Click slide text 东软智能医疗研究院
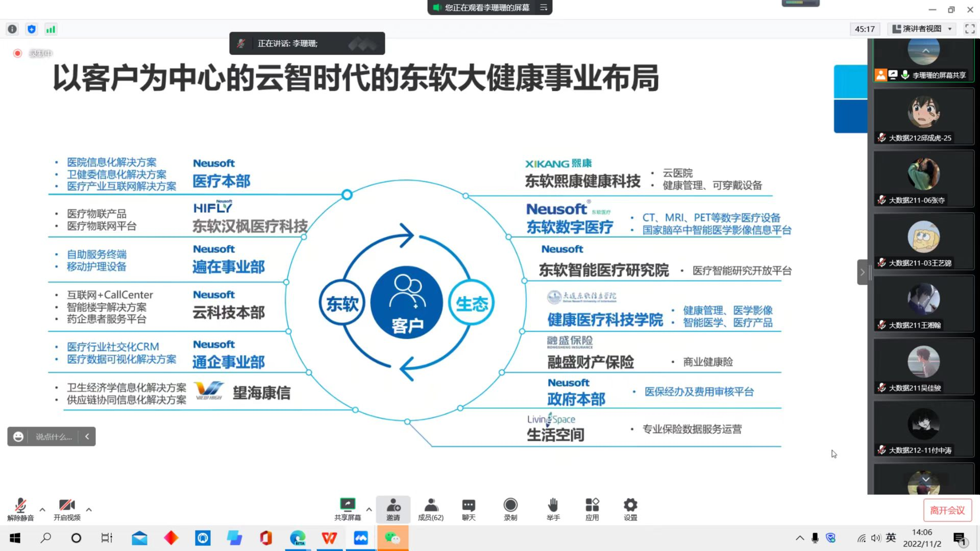The image size is (980, 551). point(604,270)
